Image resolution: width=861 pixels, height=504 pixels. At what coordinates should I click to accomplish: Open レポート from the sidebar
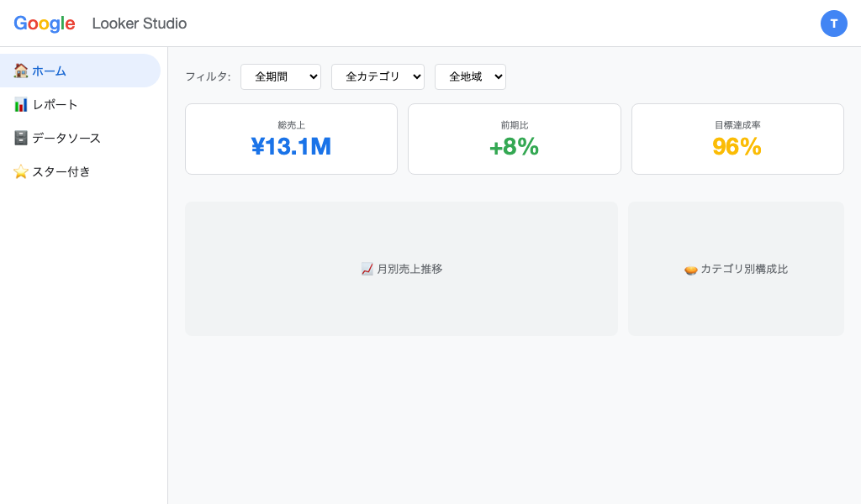coord(55,105)
